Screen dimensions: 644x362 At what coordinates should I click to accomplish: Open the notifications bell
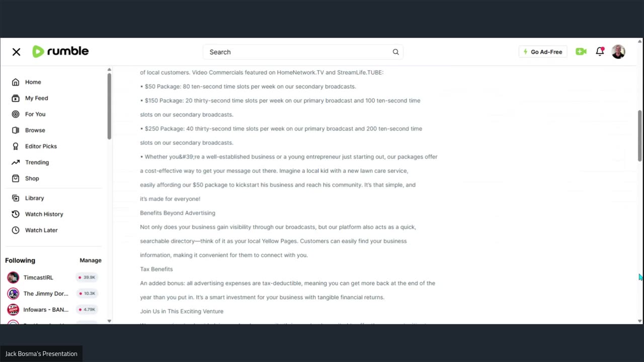600,51
